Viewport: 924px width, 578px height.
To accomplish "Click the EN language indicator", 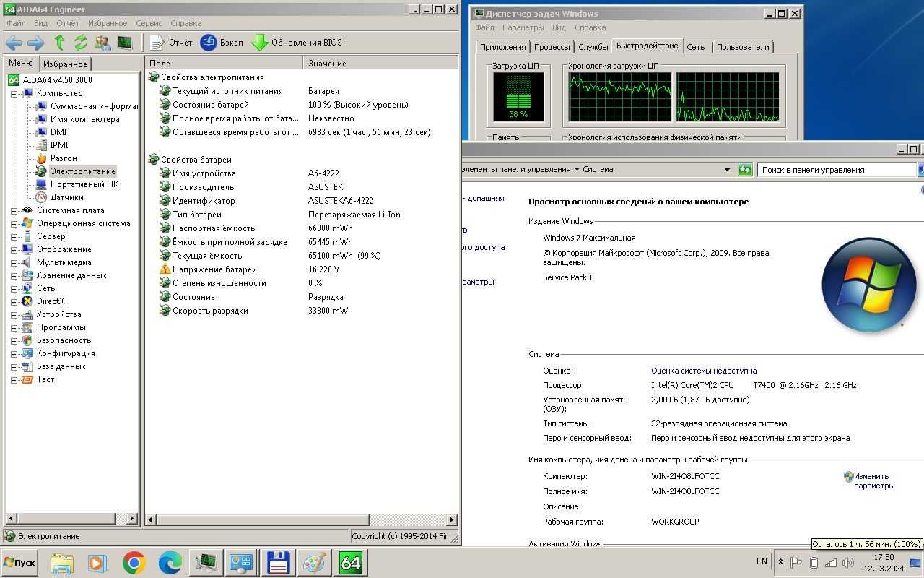I will pos(762,561).
